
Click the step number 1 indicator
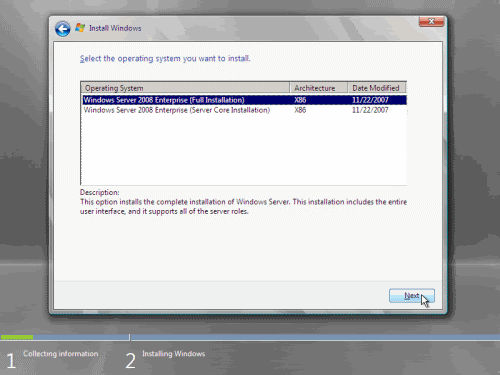(11, 361)
